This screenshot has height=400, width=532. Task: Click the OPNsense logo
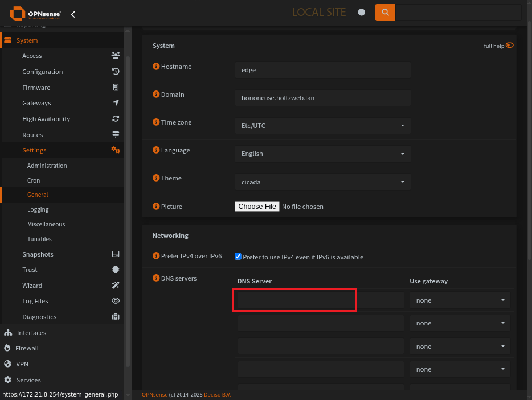point(36,14)
